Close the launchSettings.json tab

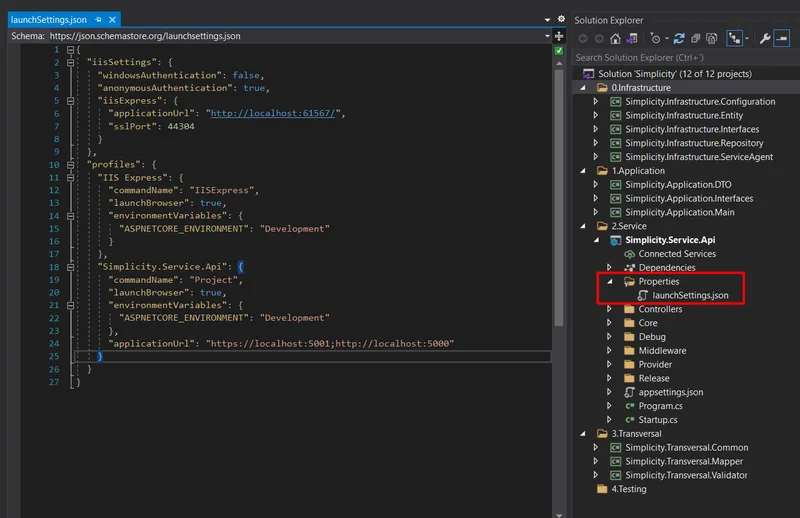pyautogui.click(x=112, y=20)
